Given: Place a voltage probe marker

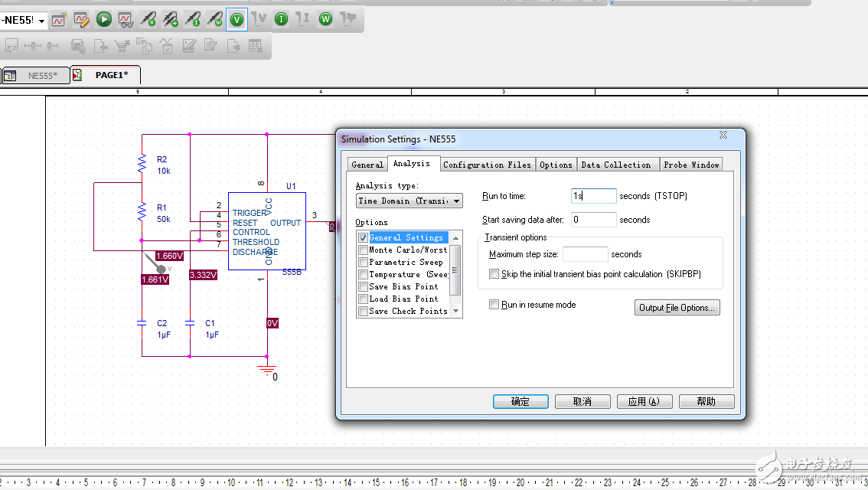Looking at the screenshot, I should [148, 20].
